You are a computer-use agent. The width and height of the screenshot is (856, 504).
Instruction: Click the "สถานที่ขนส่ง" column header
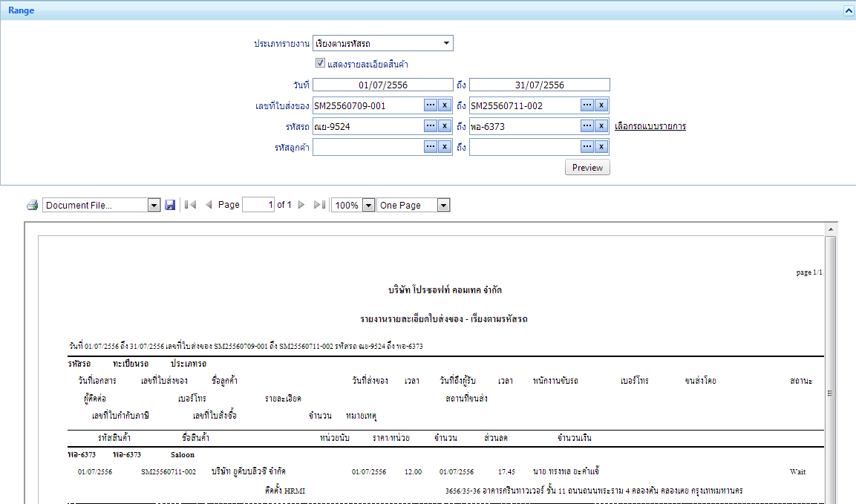[x=466, y=398]
